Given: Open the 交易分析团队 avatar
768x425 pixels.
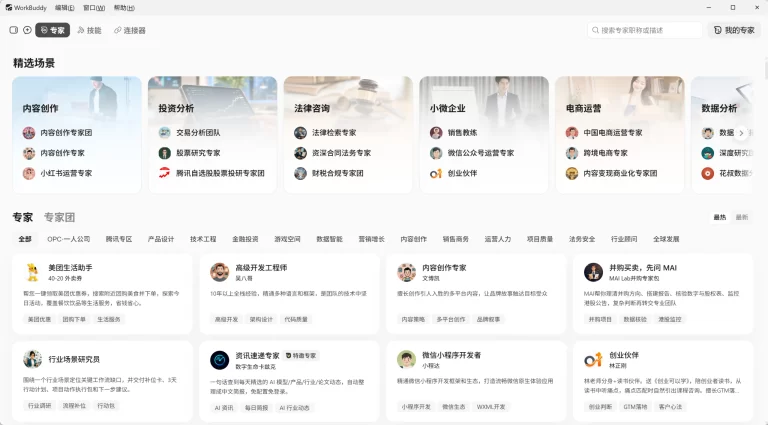Looking at the screenshot, I should 165,133.
